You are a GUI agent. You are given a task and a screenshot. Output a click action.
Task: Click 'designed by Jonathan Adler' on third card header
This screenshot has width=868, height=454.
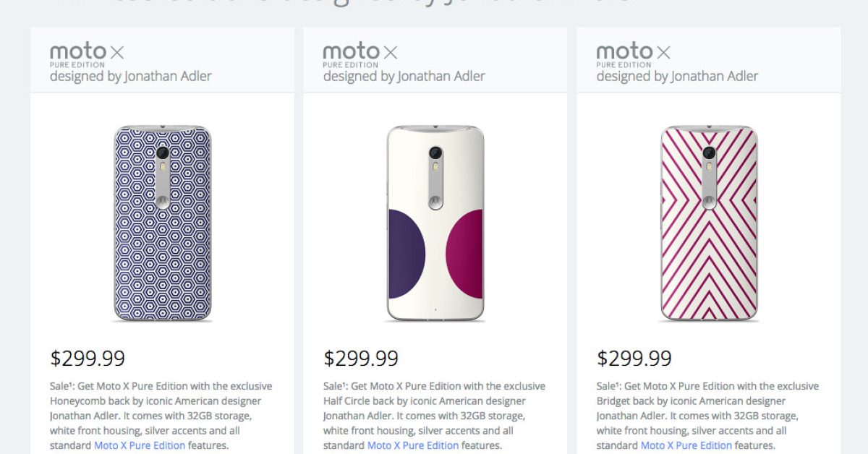pyautogui.click(x=678, y=76)
